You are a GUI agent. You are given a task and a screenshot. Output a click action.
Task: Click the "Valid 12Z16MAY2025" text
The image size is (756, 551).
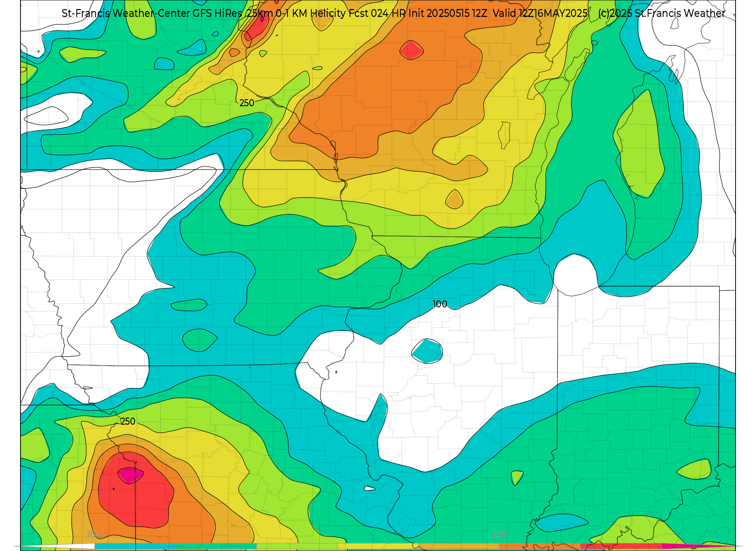540,13
